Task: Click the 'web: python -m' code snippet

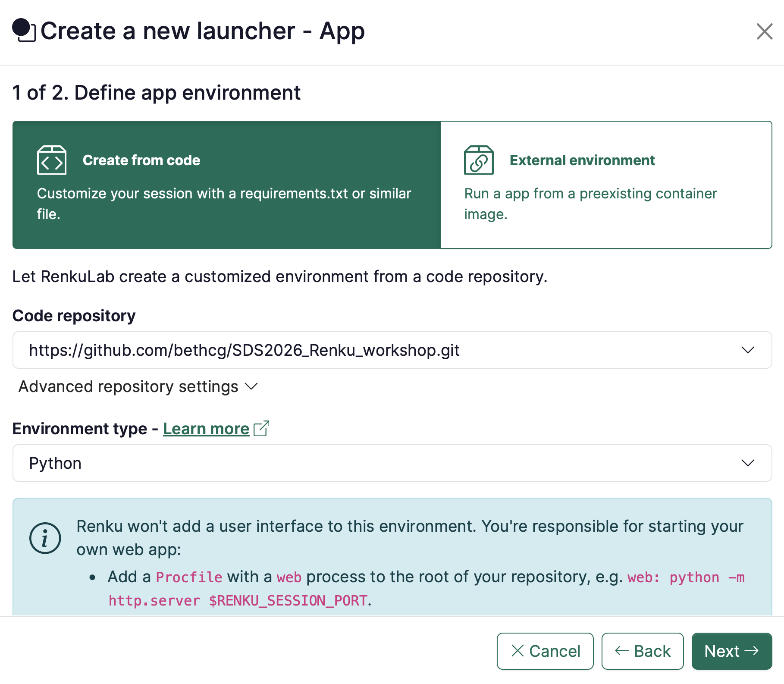Action: tap(686, 577)
